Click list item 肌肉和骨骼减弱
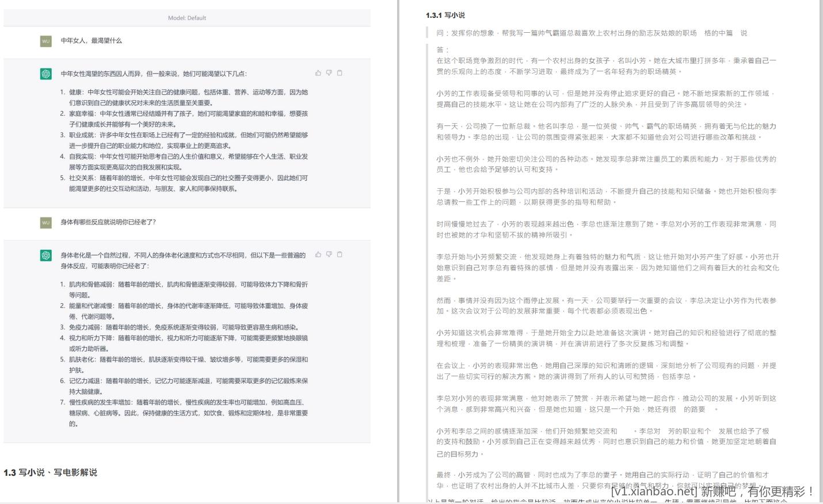The height and width of the screenshot is (504, 823). [184, 289]
